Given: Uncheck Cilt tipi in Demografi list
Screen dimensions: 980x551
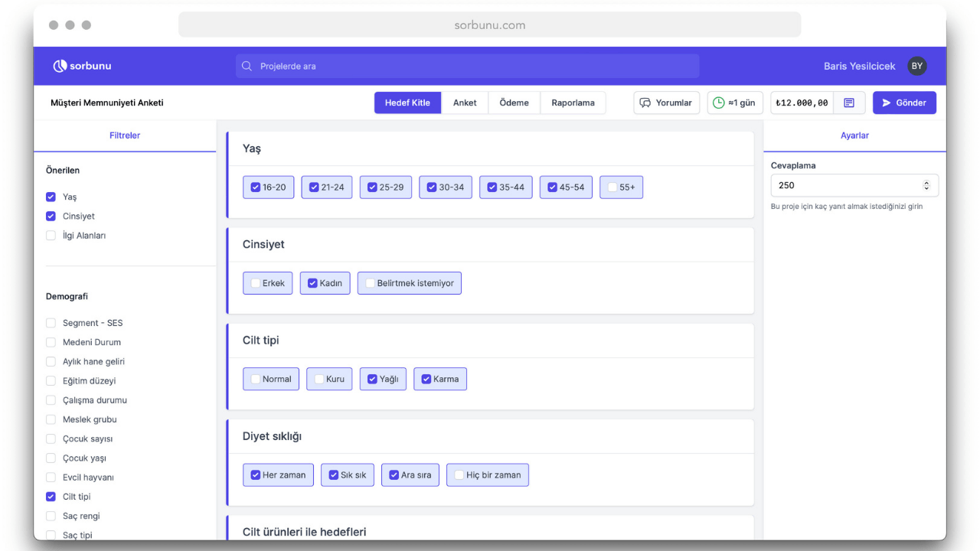Looking at the screenshot, I should pos(51,497).
